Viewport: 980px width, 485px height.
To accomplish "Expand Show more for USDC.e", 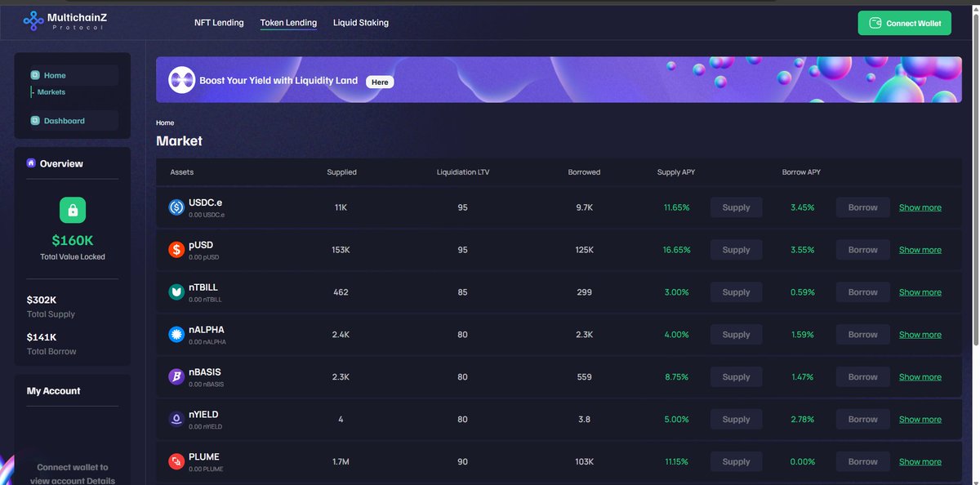I will [920, 207].
